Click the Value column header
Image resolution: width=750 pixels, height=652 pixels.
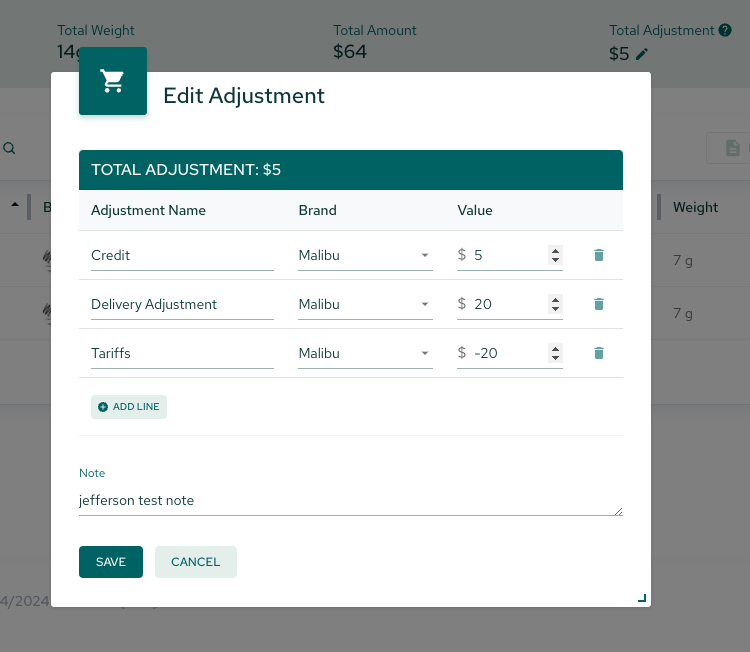click(x=474, y=210)
